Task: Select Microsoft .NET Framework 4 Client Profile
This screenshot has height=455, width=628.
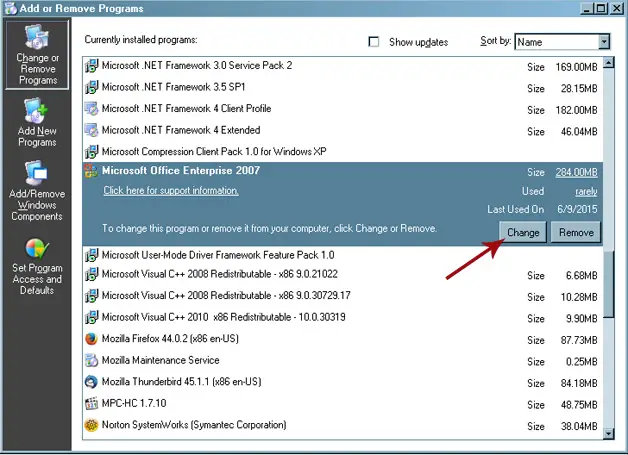Action: click(x=343, y=109)
